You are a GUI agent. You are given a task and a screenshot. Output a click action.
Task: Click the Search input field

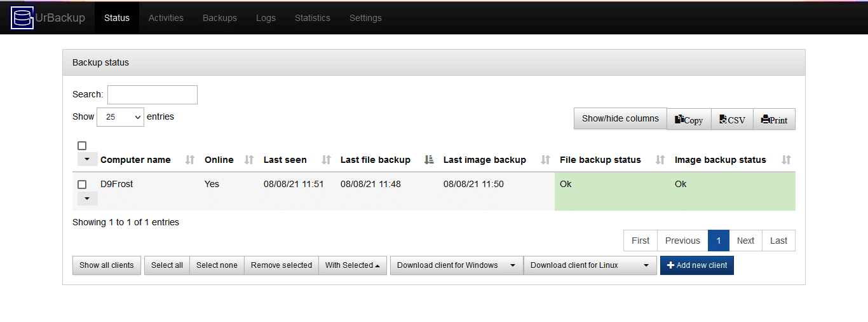[153, 95]
